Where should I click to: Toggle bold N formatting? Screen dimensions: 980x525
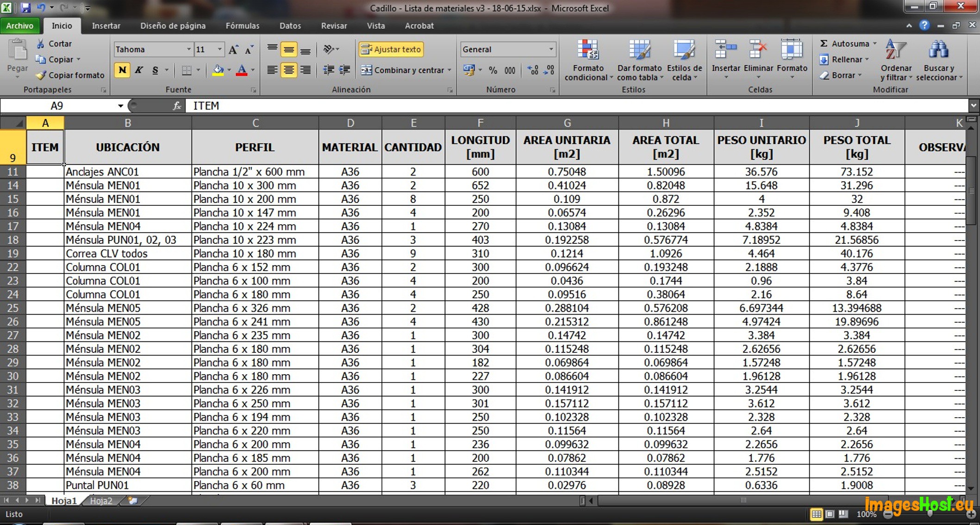(x=122, y=70)
